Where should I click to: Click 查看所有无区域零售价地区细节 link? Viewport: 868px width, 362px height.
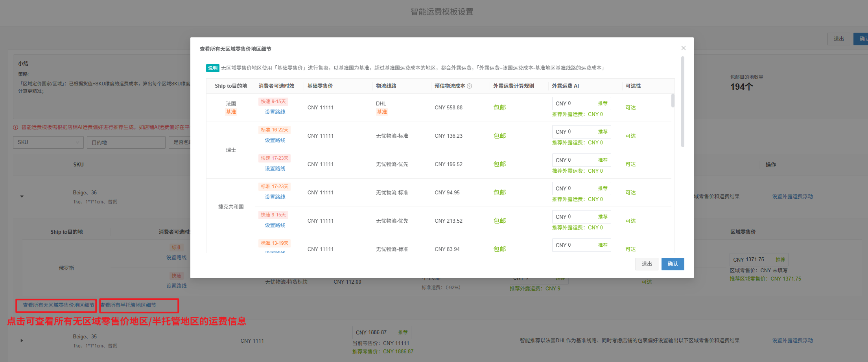[58, 305]
